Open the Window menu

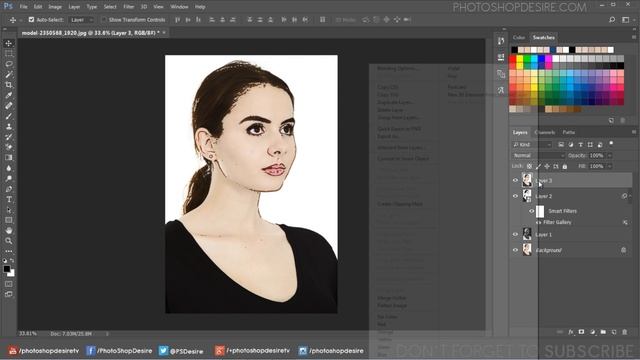tap(179, 7)
